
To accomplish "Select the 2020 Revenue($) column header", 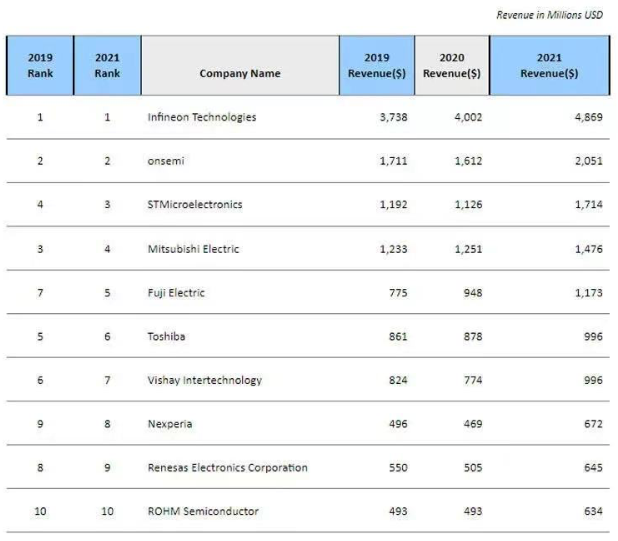I will click(451, 66).
